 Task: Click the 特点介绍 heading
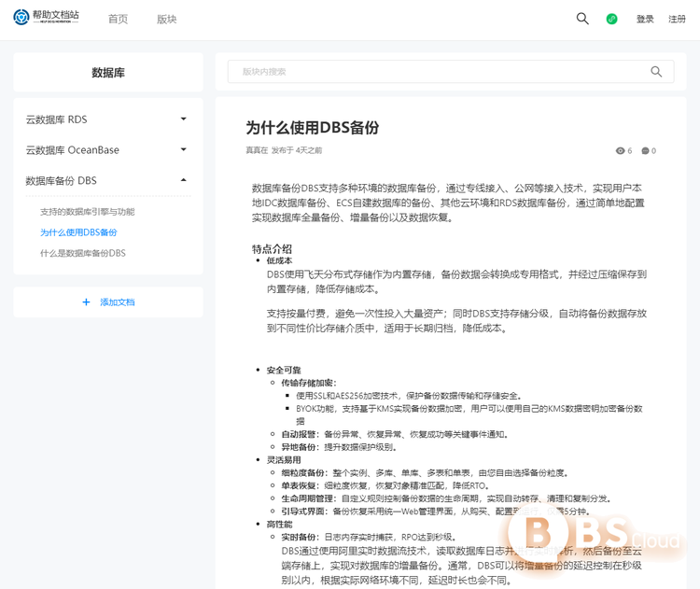272,249
